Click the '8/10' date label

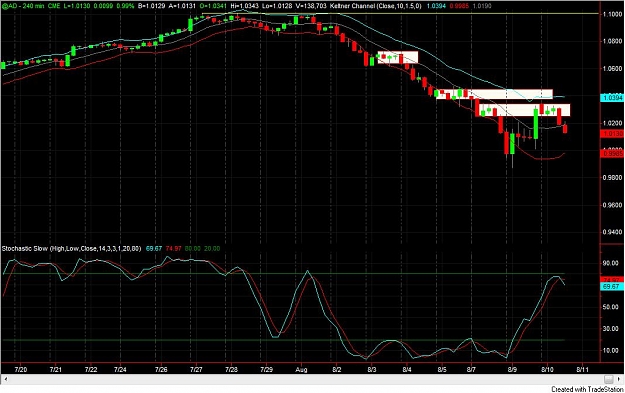pos(547,369)
